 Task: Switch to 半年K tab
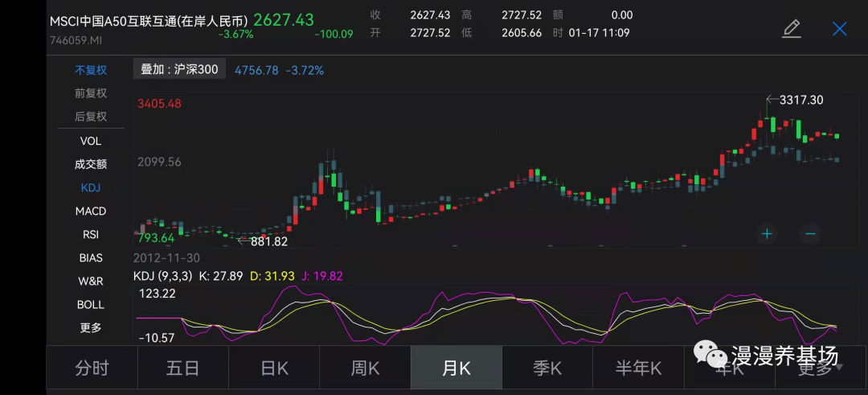pos(638,368)
